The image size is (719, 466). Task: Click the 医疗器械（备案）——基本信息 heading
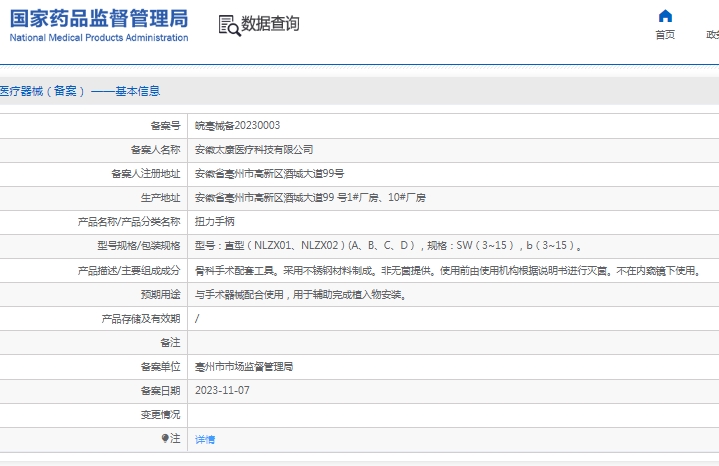(x=80, y=91)
